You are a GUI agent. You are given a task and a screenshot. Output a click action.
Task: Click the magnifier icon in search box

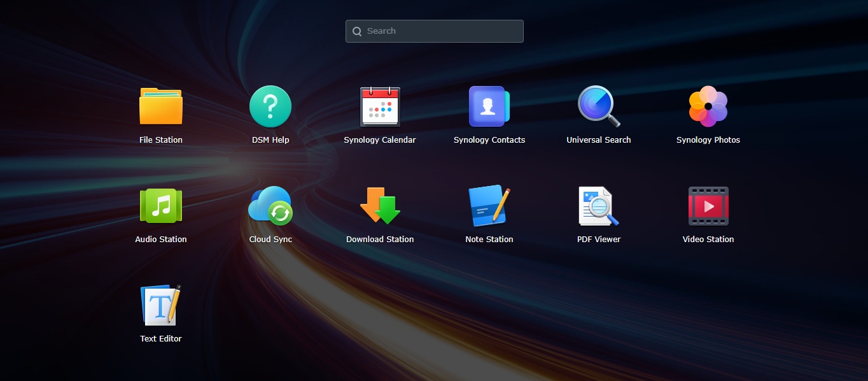(x=357, y=31)
